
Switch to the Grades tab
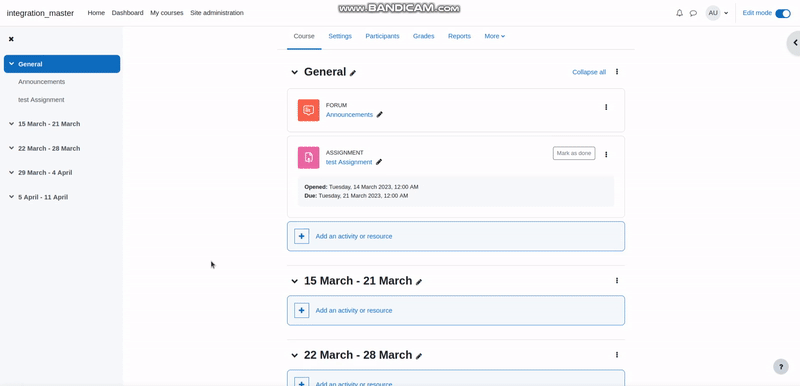click(x=423, y=36)
